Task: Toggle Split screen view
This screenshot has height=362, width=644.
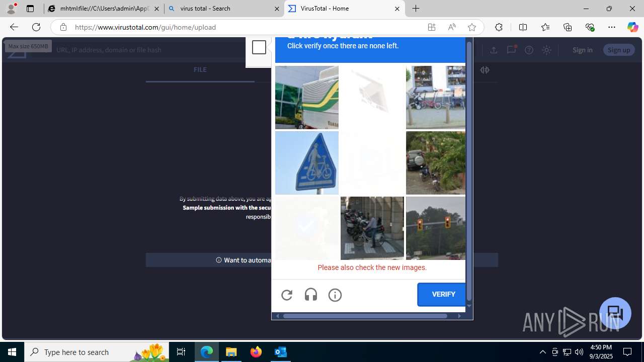Action: coord(523,27)
